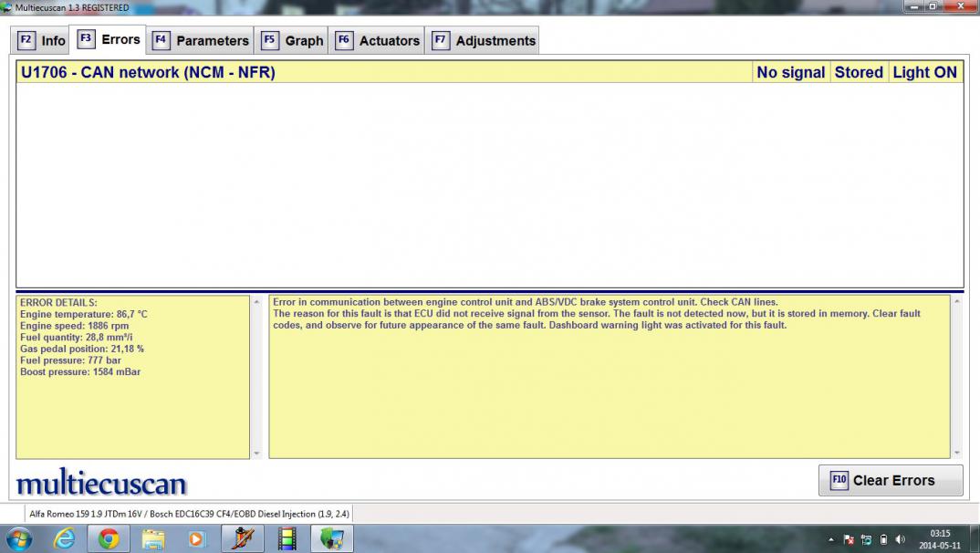This screenshot has width=980, height=553.
Task: Click the F7 key icon on Adjustments tab
Action: (x=440, y=40)
